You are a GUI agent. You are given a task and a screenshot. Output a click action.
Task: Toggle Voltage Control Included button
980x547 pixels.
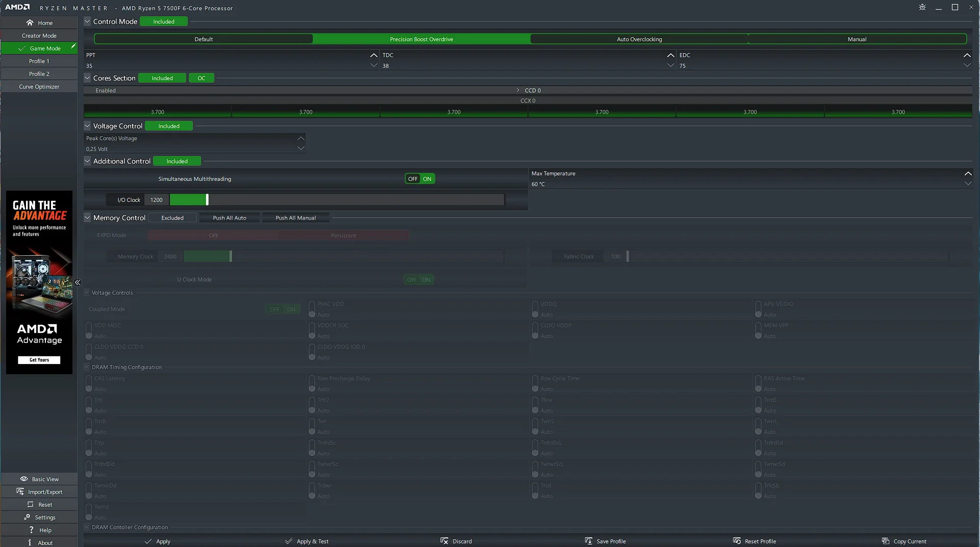[x=169, y=126]
